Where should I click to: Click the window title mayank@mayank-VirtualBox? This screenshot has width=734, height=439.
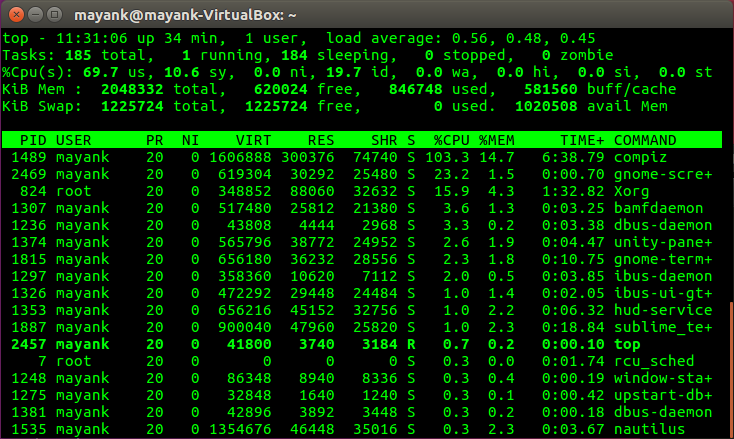185,15
